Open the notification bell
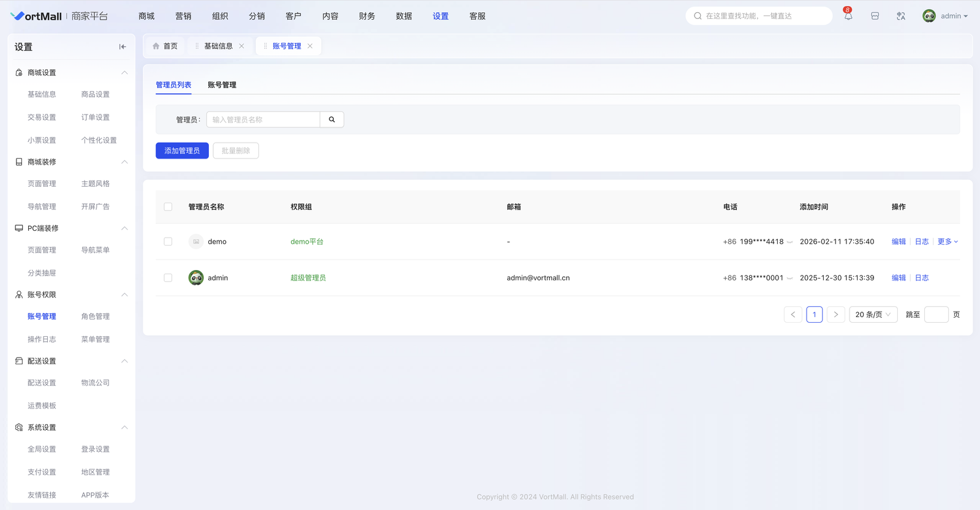 pos(848,17)
